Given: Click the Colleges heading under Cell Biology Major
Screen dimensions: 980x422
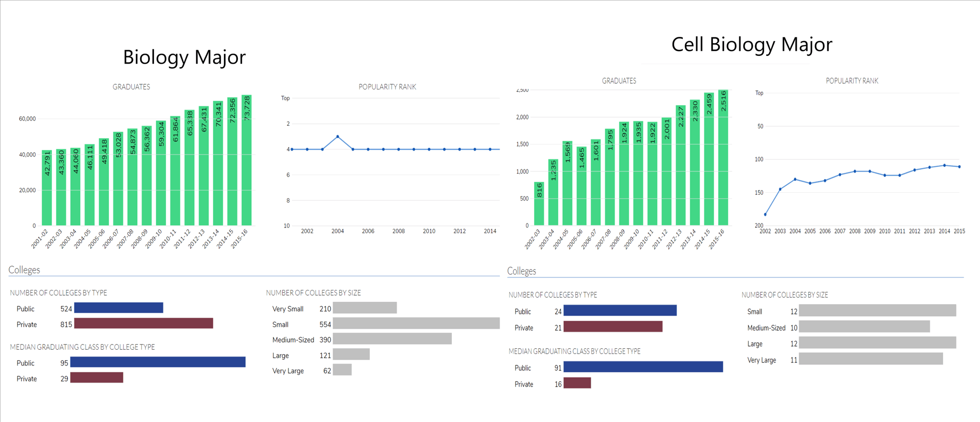Looking at the screenshot, I should click(522, 271).
